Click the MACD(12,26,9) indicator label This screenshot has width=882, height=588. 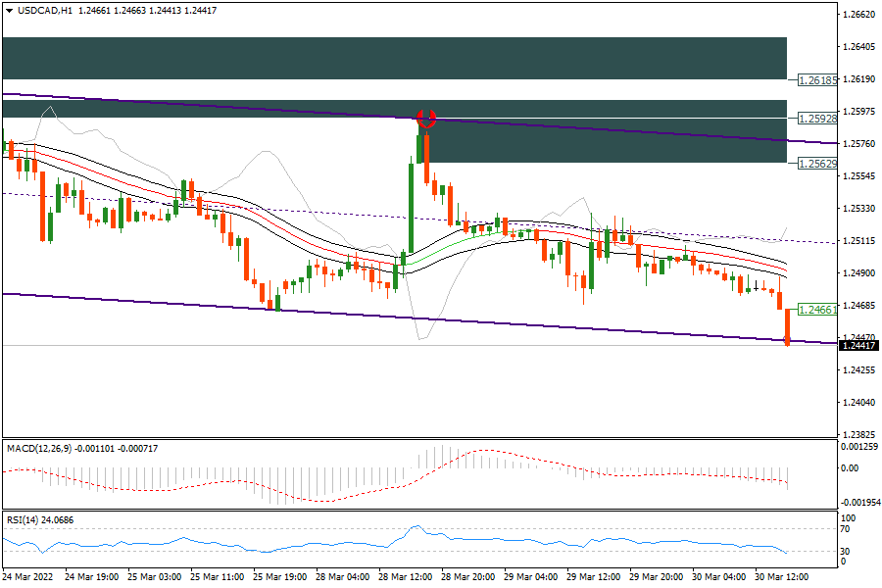tap(44, 448)
